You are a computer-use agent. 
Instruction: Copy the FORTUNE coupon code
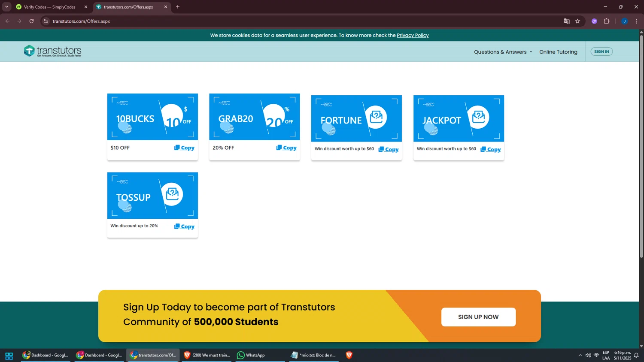389,149
